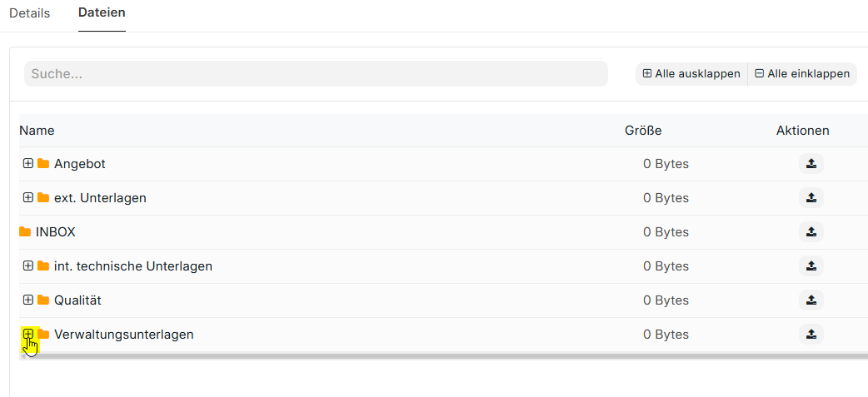The height and width of the screenshot is (397, 868).
Task: Click upload icon for int. technische Unterlagen
Action: click(811, 266)
